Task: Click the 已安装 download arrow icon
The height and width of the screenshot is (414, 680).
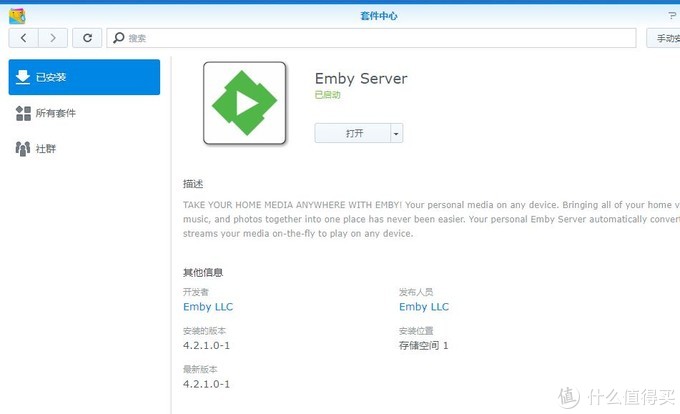Action: pos(23,77)
